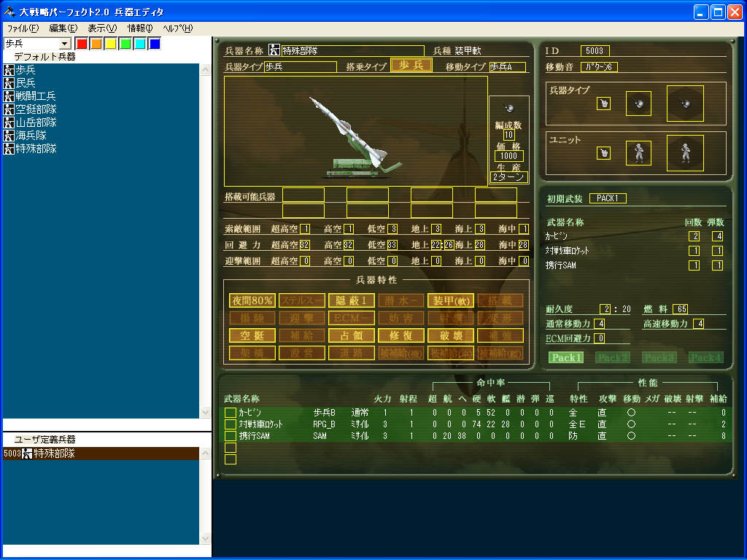Click medium 兵器タイプ image thumbnail
747x560 pixels.
(638, 104)
